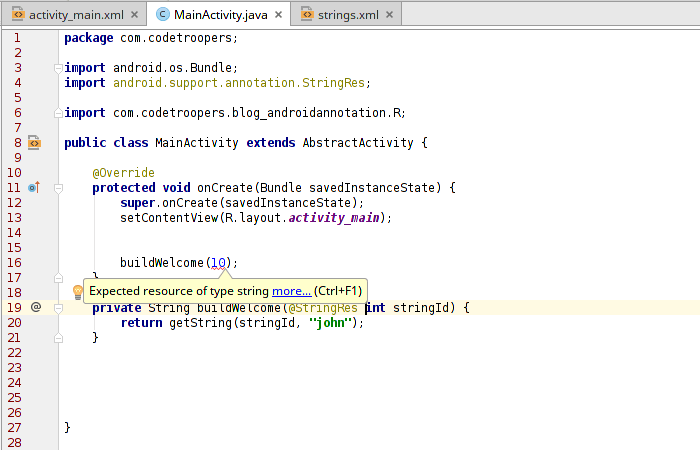Collapse the import statements fold marker on line 3
Viewport: 700px width, 450px height.
pos(58,68)
